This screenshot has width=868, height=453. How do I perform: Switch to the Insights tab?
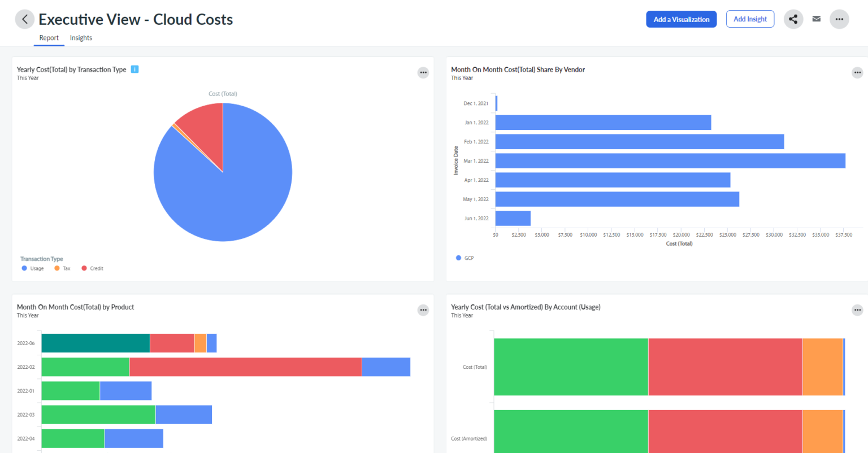(x=81, y=38)
